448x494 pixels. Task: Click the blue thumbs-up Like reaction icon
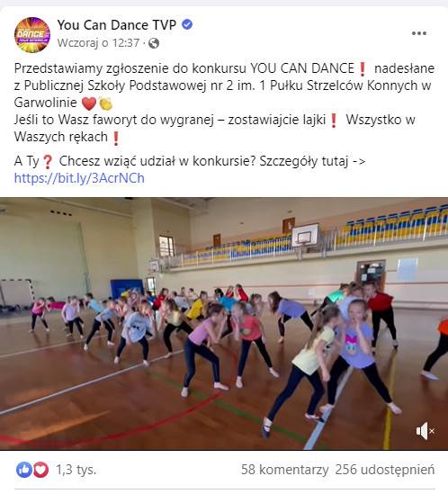(x=24, y=470)
